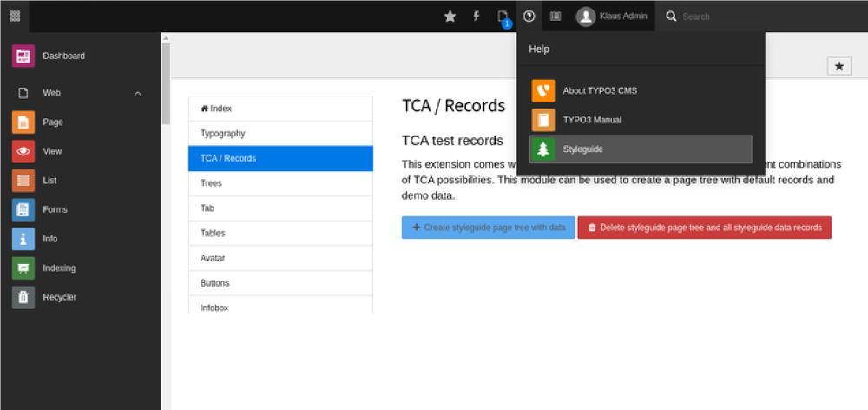The image size is (868, 410).
Task: Click Create styleguide page tree with data
Action: (x=488, y=228)
